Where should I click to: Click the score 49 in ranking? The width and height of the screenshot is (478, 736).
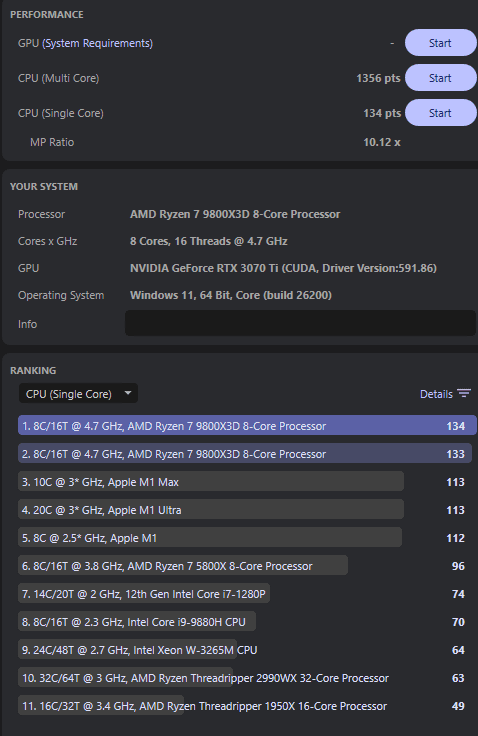click(x=458, y=706)
